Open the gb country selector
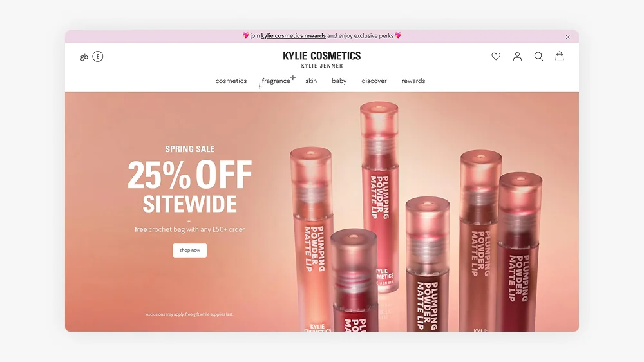This screenshot has width=644, height=362. click(84, 57)
